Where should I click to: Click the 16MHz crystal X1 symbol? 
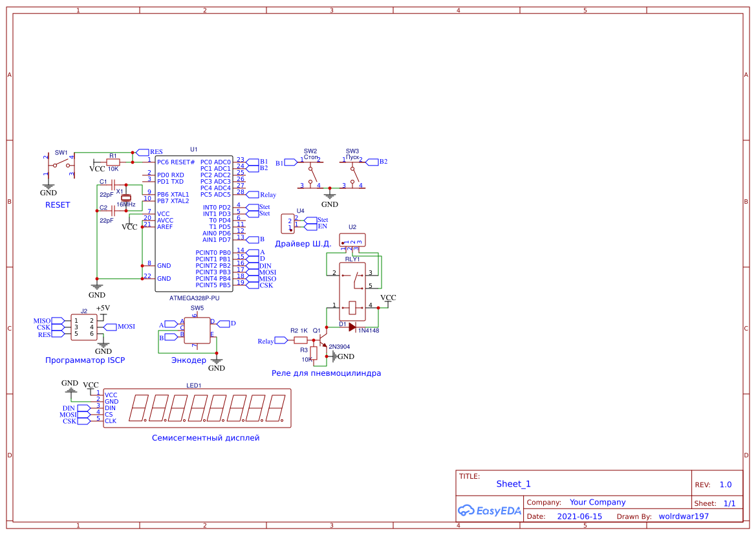[126, 197]
